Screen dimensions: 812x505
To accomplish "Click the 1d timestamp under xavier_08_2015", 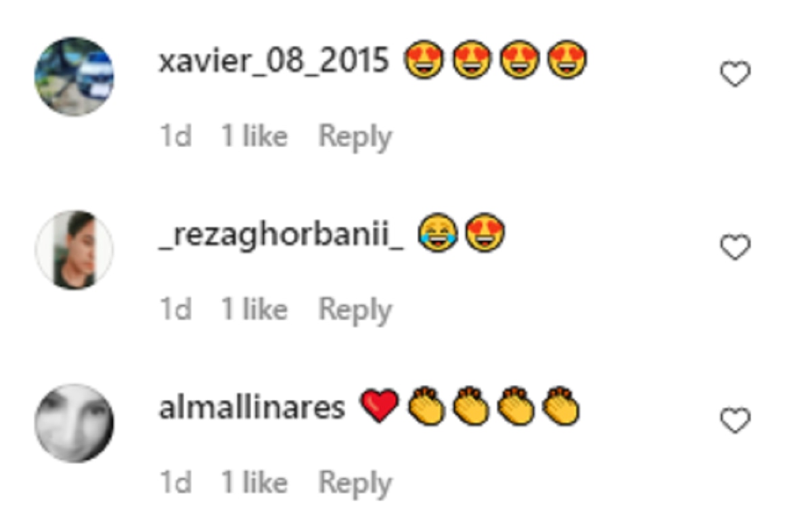I will [x=175, y=137].
